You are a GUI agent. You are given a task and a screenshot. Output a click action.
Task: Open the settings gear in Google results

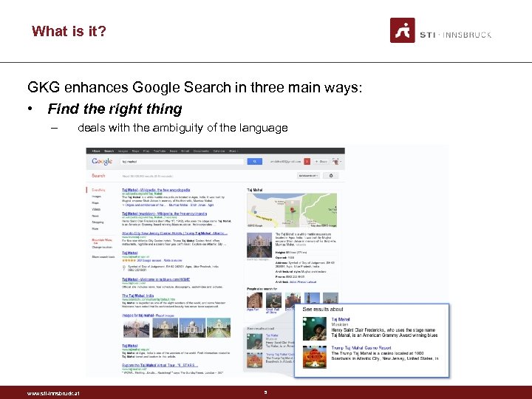[331, 175]
